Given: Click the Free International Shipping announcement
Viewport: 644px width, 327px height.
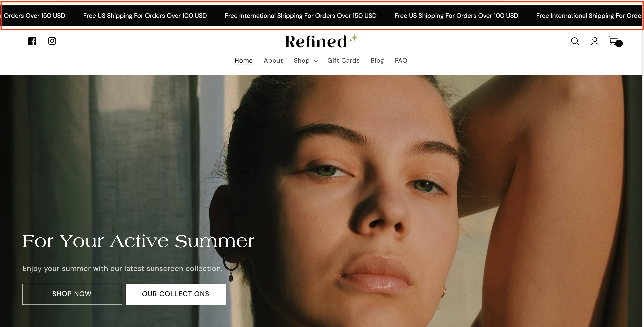Looking at the screenshot, I should tap(301, 16).
